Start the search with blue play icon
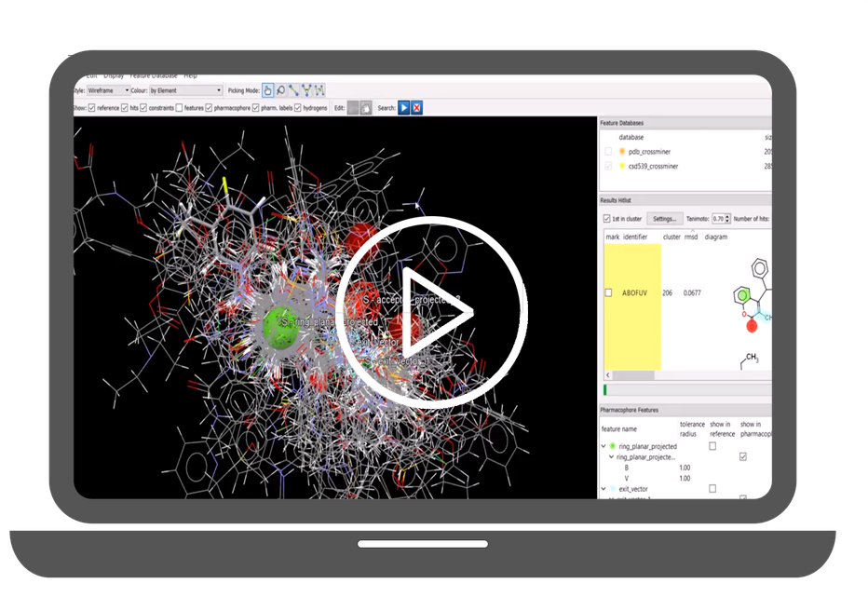 click(404, 108)
